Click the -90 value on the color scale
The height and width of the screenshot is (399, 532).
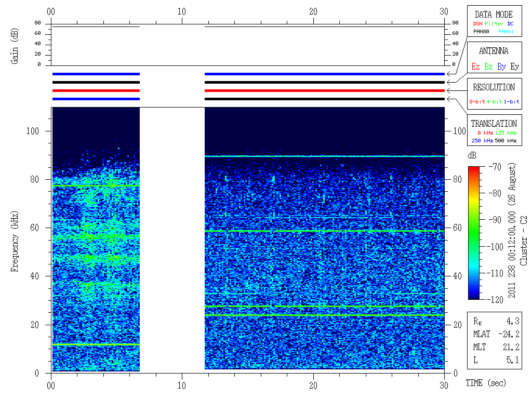pos(495,220)
